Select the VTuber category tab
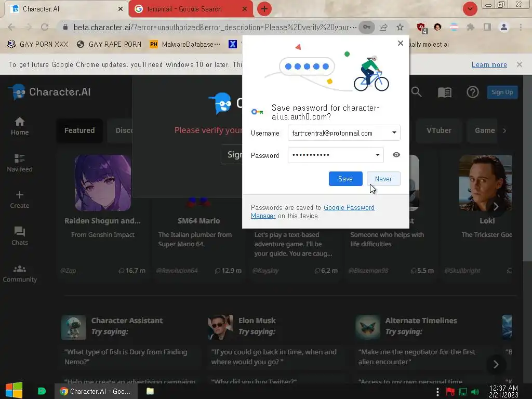This screenshot has height=399, width=532. click(x=438, y=130)
